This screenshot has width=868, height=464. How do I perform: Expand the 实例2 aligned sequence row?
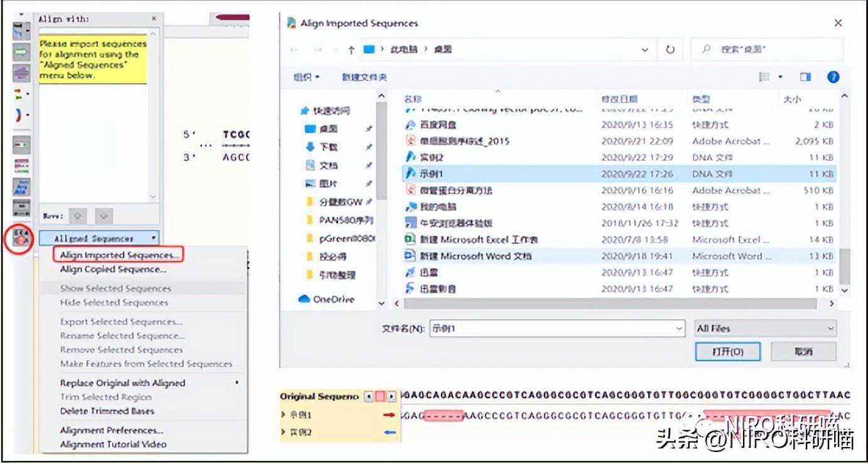(x=283, y=433)
